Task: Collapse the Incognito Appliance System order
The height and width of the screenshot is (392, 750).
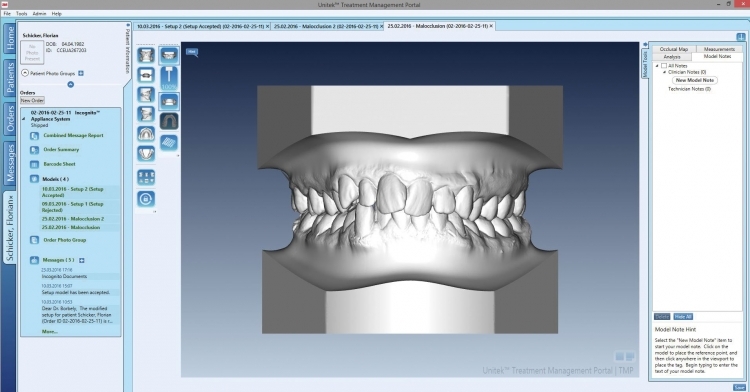Action: tap(23, 119)
